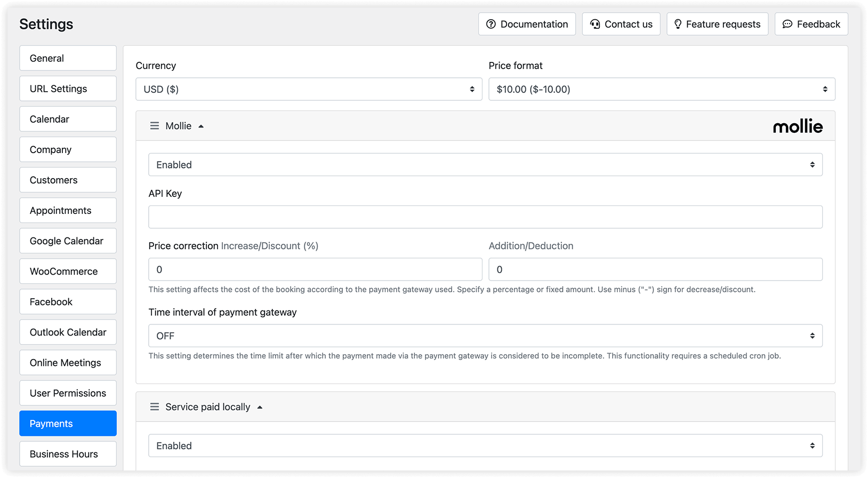Open the General settings tab
Screen dimensions: 868x478
point(68,58)
